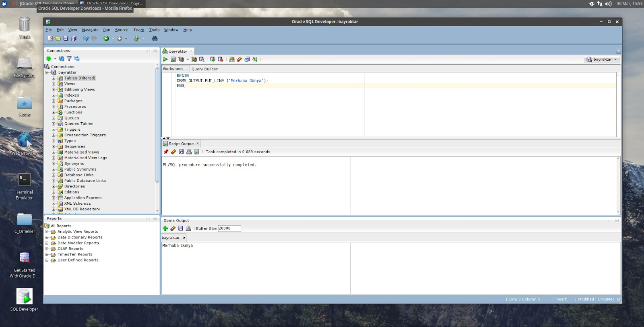Refresh the Connections panel tree
This screenshot has height=327, width=644.
pyautogui.click(x=62, y=59)
